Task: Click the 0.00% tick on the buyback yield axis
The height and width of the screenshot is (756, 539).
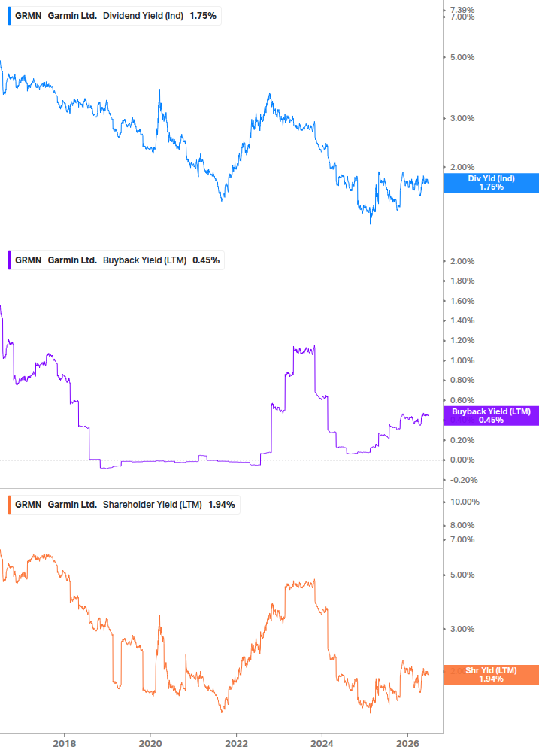Action: 462,460
